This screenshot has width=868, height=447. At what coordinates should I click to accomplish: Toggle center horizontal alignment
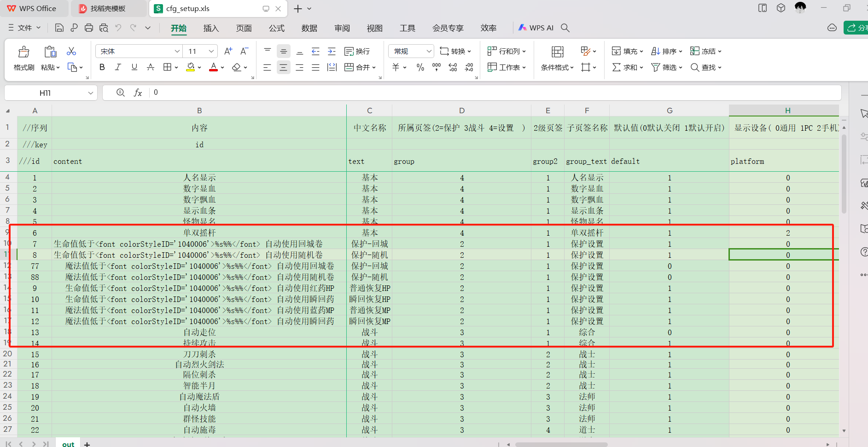(x=284, y=68)
